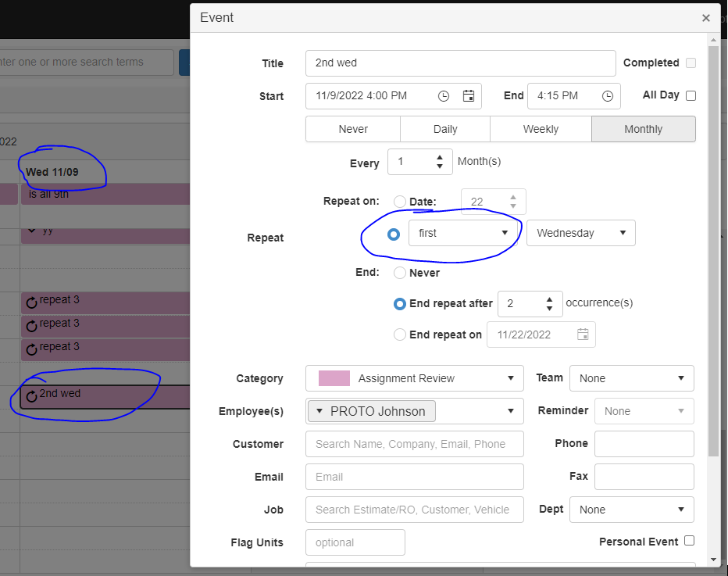Screen dimensions: 728x576
Task: Select the Repeat on Date radio button
Action: click(399, 202)
